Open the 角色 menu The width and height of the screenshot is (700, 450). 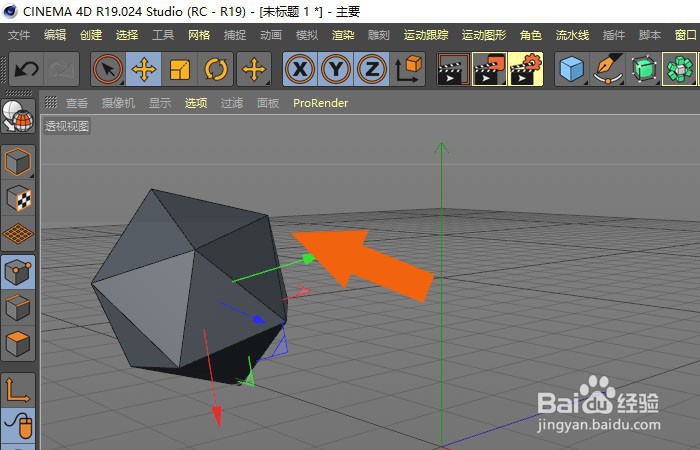[x=531, y=35]
